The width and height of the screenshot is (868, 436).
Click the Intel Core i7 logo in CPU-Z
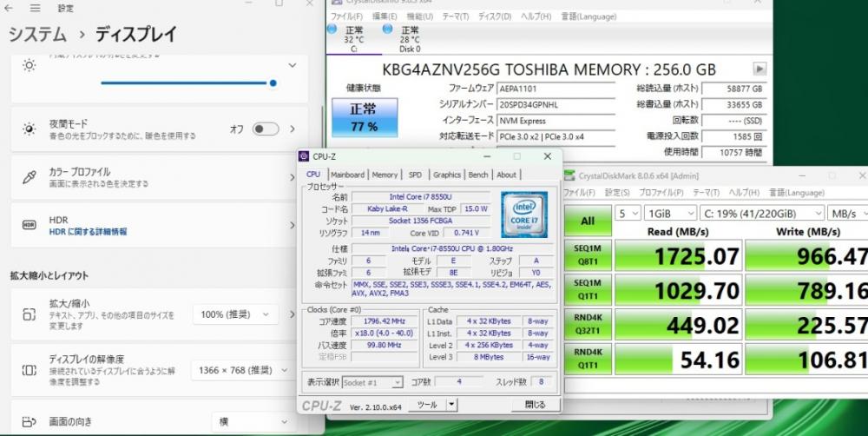(523, 215)
